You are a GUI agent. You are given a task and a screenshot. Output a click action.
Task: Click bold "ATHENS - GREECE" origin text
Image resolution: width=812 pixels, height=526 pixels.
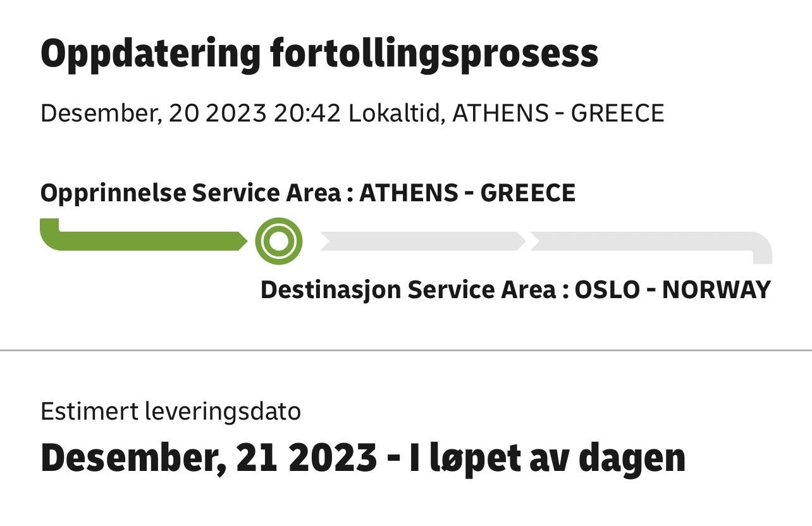(467, 192)
